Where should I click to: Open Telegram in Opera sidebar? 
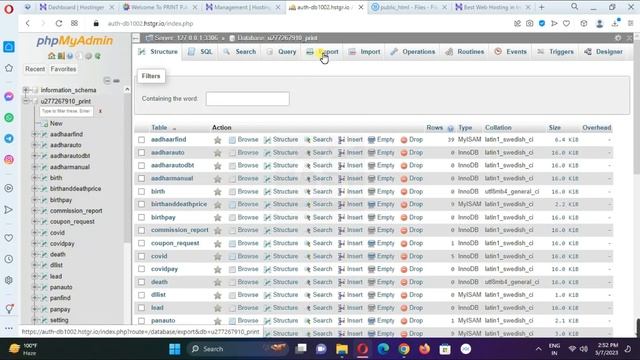(9, 139)
